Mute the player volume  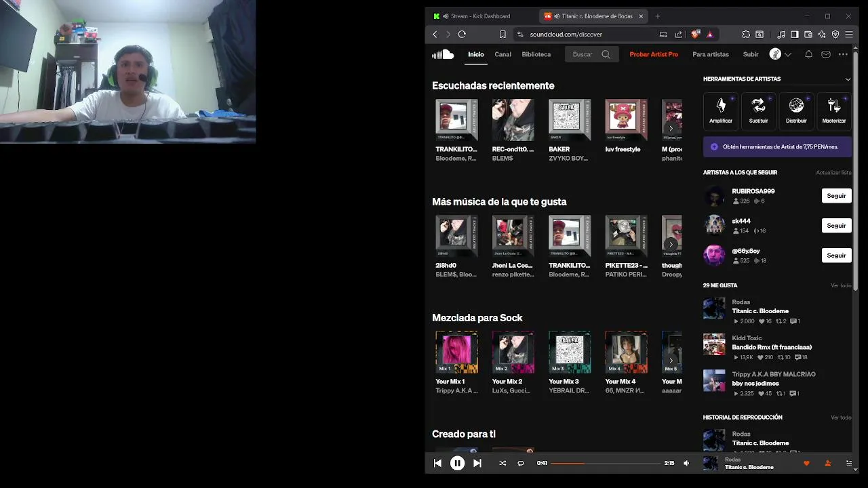click(686, 463)
